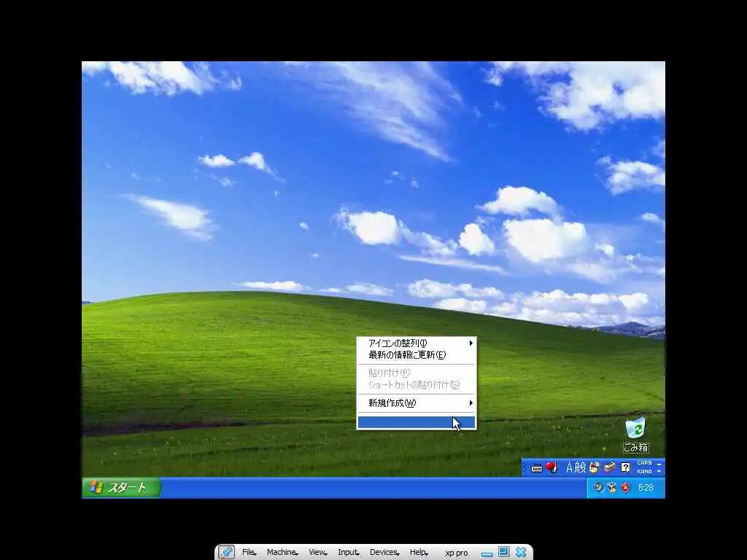
Task: Exit fullscreen using the mini toolbar restore icon
Action: (503, 552)
